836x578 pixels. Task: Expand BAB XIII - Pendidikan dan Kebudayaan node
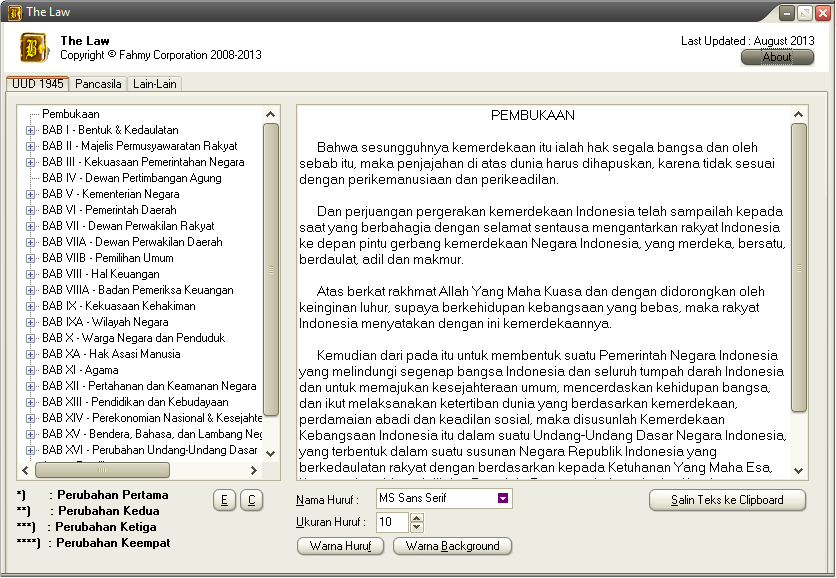[x=30, y=402]
